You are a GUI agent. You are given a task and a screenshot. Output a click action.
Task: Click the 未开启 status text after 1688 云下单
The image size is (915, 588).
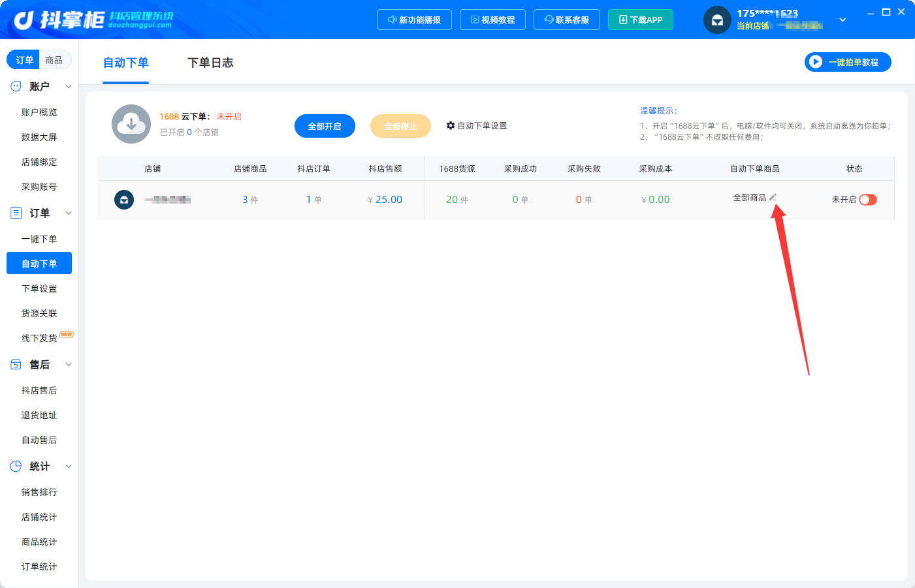tap(229, 116)
